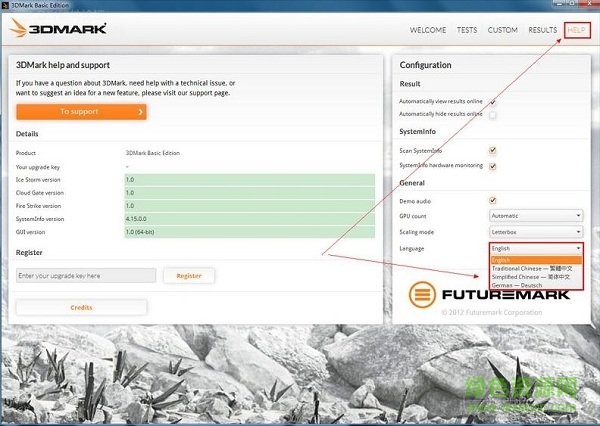Click the Cloud Gate version value
The width and height of the screenshot is (600, 426).
[249, 193]
